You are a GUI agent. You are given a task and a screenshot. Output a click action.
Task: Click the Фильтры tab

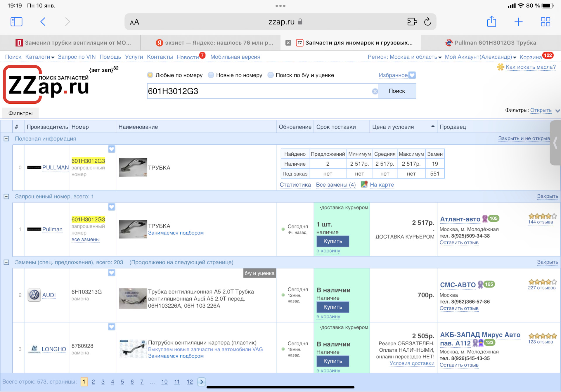[x=20, y=113]
